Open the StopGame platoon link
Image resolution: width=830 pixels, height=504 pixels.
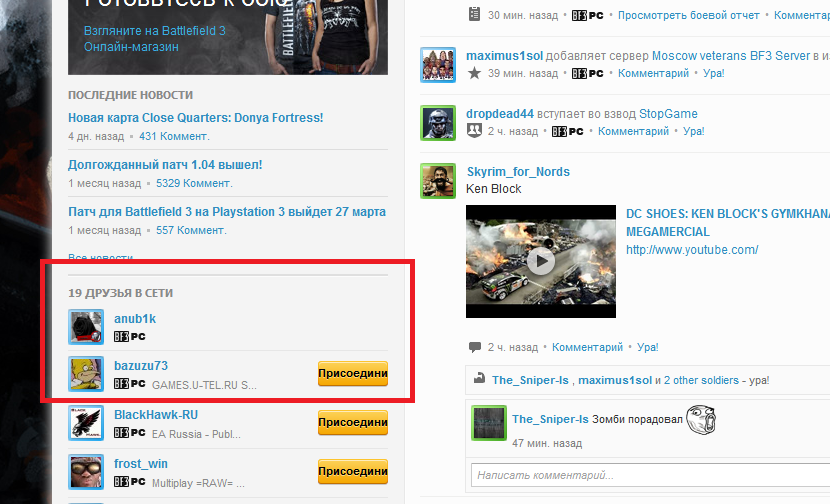[x=668, y=114]
